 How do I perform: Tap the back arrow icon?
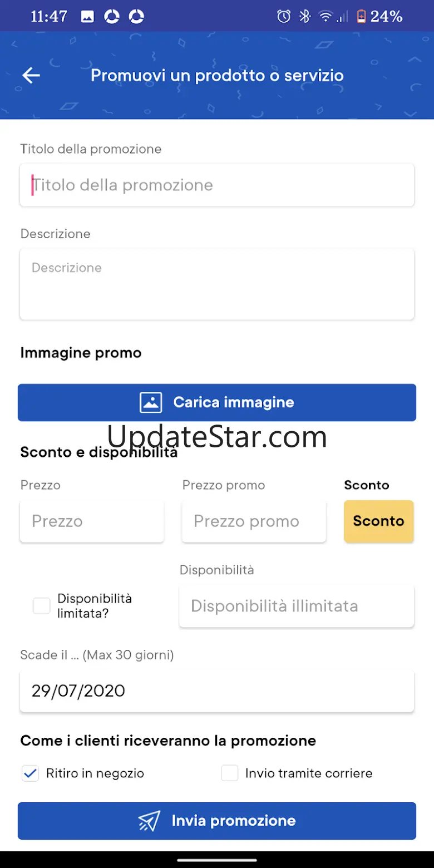tap(31, 75)
